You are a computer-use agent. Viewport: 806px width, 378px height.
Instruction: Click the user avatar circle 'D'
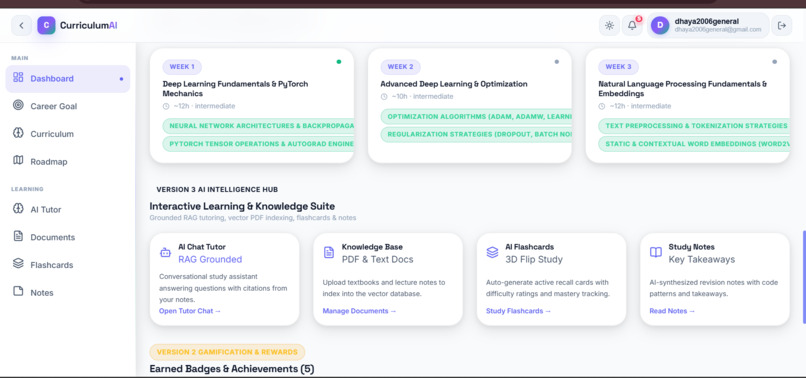click(x=660, y=26)
